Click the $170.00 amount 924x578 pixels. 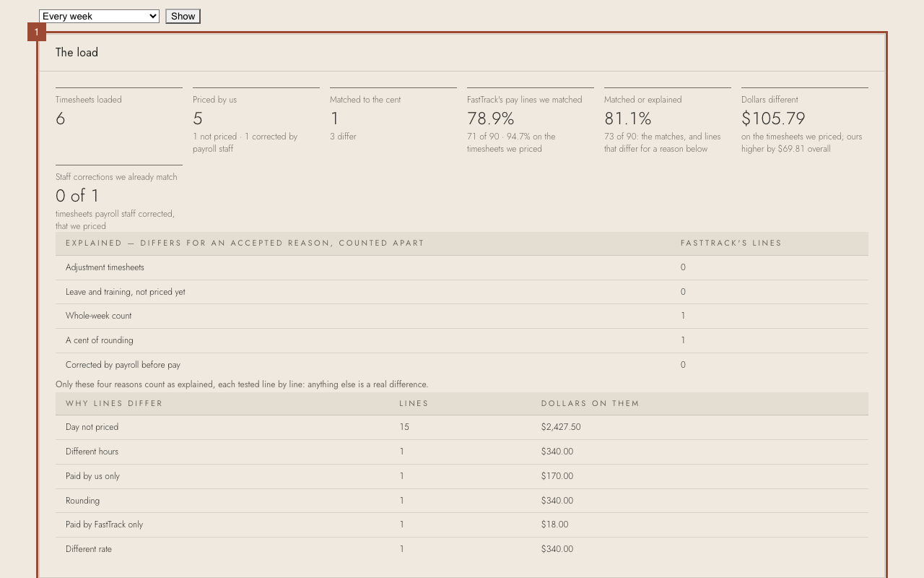pyautogui.click(x=557, y=476)
